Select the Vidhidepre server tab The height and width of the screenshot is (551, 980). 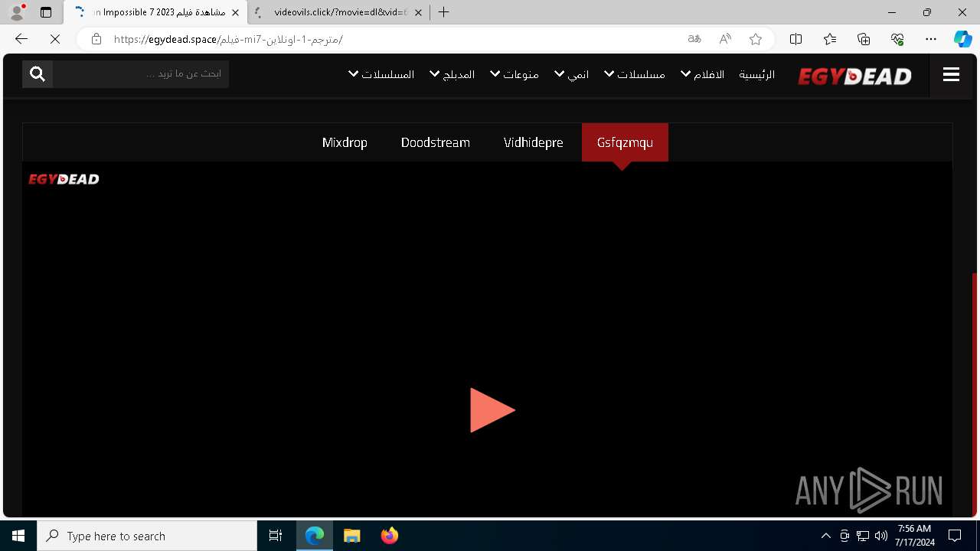click(534, 142)
